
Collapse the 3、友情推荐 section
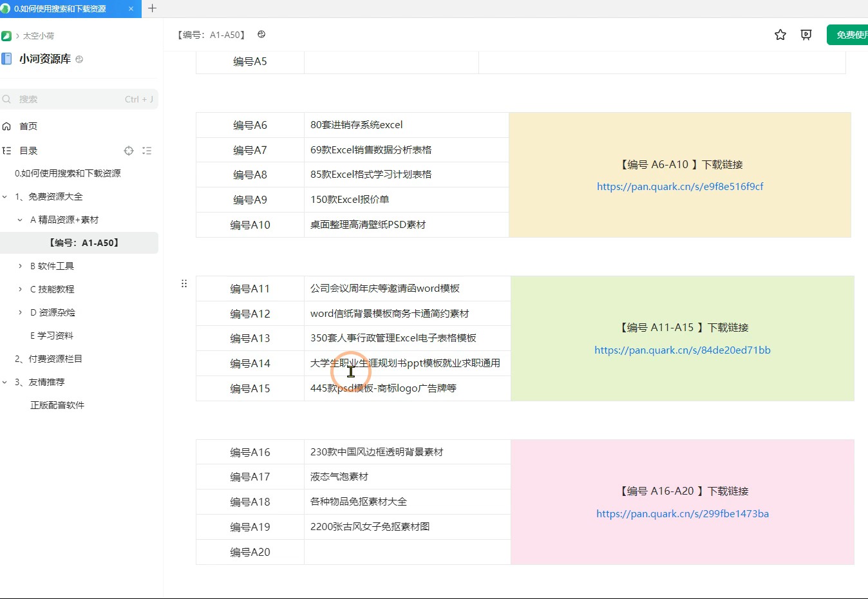click(x=5, y=382)
